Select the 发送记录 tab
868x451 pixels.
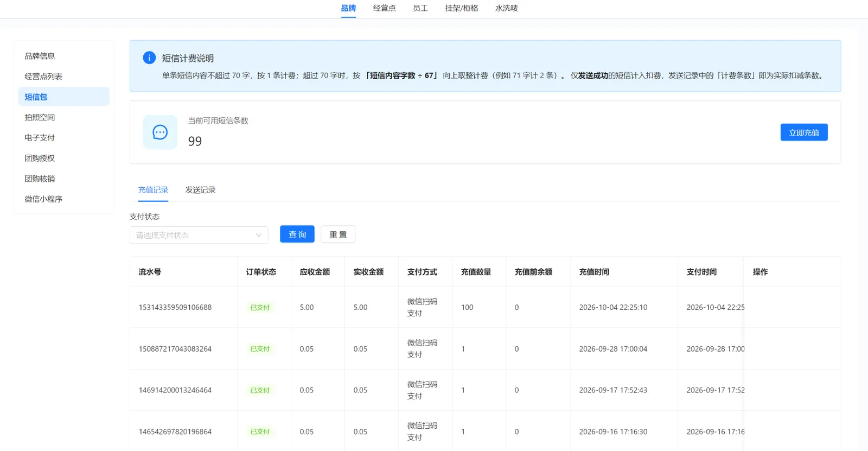200,190
